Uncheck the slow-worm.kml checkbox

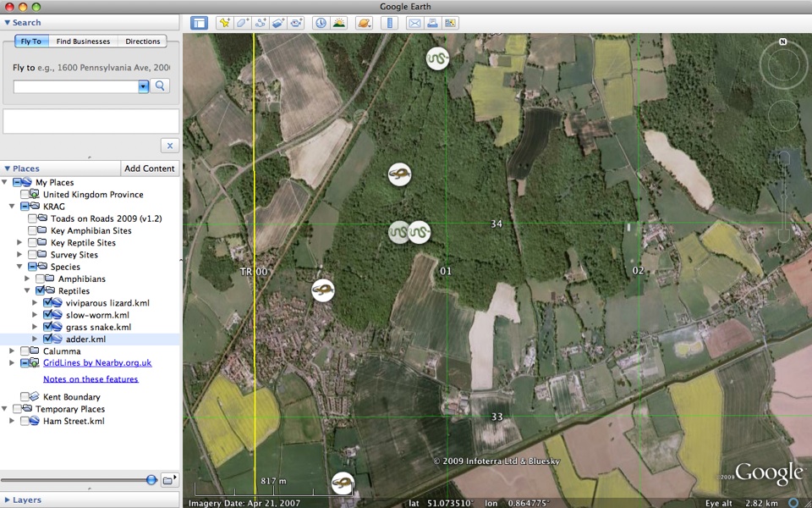pos(47,315)
